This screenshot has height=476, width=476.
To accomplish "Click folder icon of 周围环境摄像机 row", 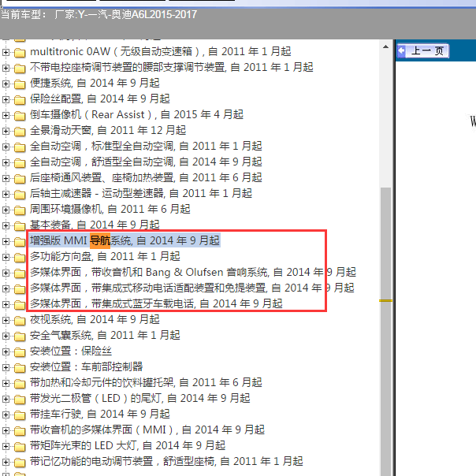I will (x=20, y=210).
